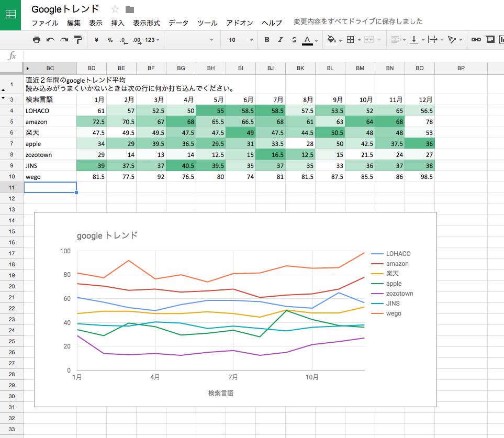The width and height of the screenshot is (504, 438).
Task: Open the アドオン menu
Action: pos(240,23)
